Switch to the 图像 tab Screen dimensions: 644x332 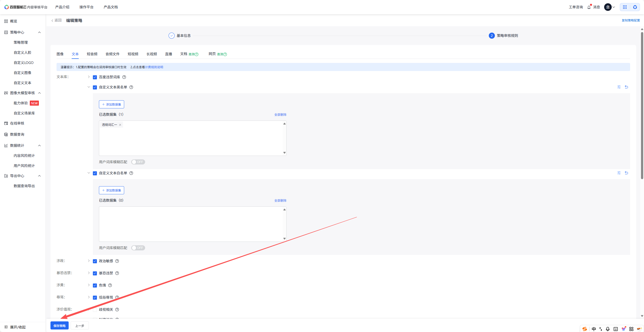[60, 54]
